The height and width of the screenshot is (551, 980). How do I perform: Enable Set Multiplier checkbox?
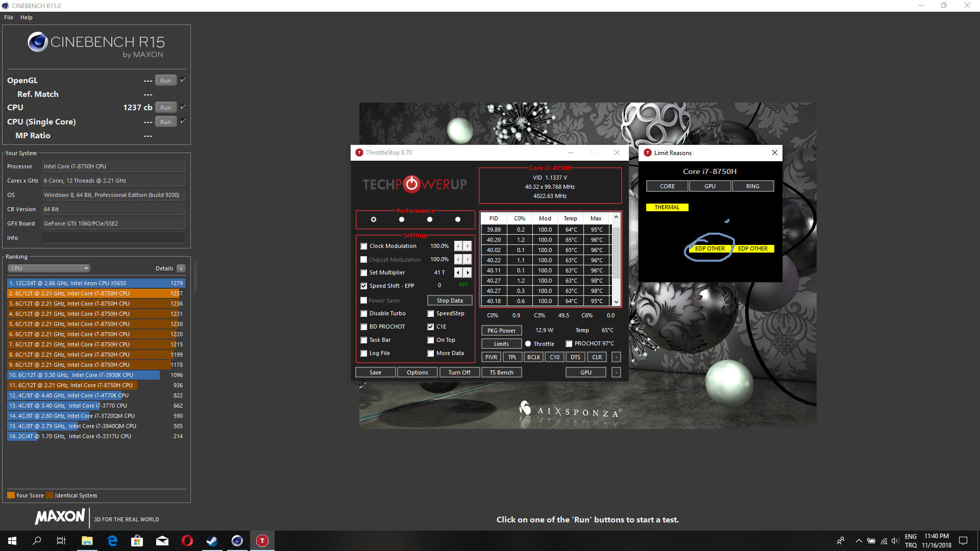click(x=364, y=273)
